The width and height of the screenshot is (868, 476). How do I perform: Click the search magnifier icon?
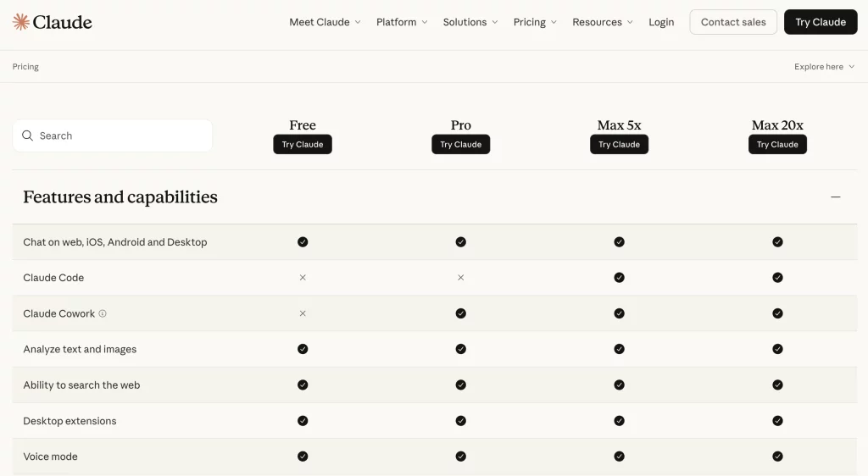pyautogui.click(x=28, y=136)
